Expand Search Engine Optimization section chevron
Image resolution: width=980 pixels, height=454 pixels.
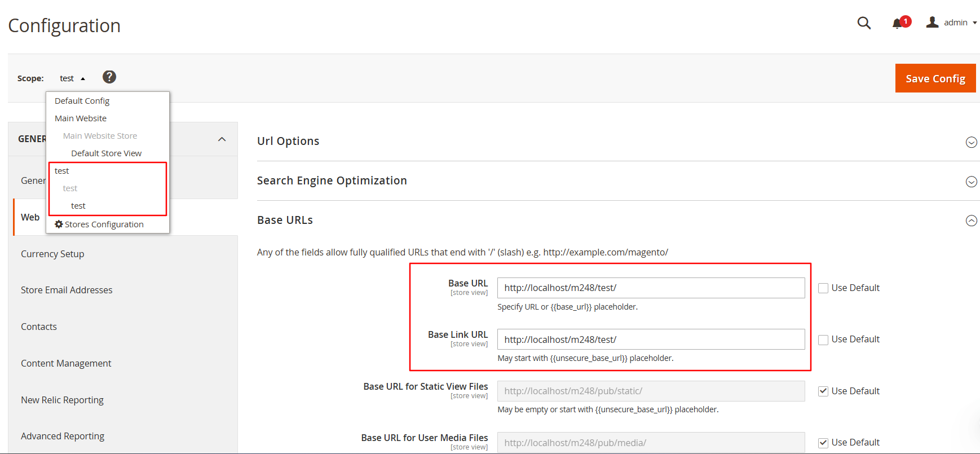coord(971,182)
